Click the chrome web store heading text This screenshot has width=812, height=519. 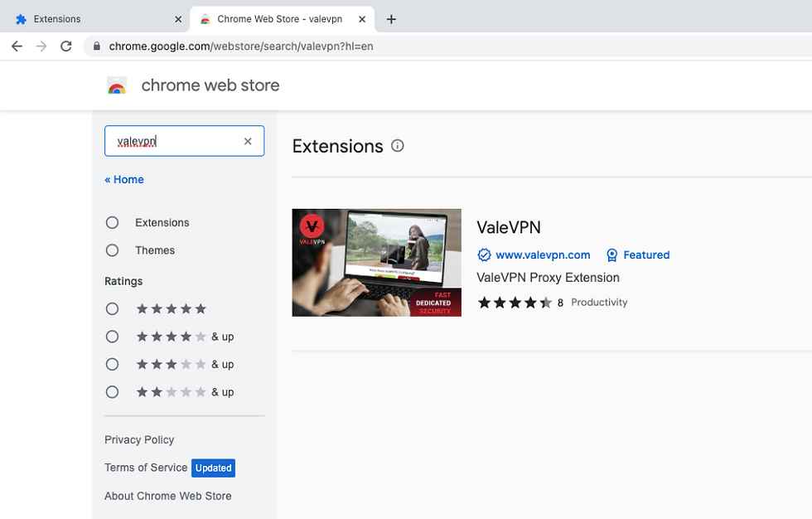(210, 85)
